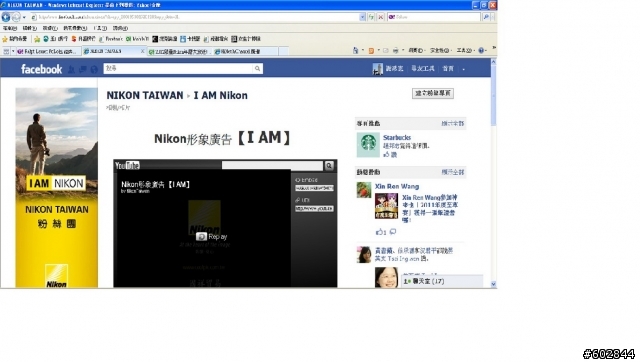640x362 pixels.
Task: Open Facebook notifications globe icon
Action: 94,69
